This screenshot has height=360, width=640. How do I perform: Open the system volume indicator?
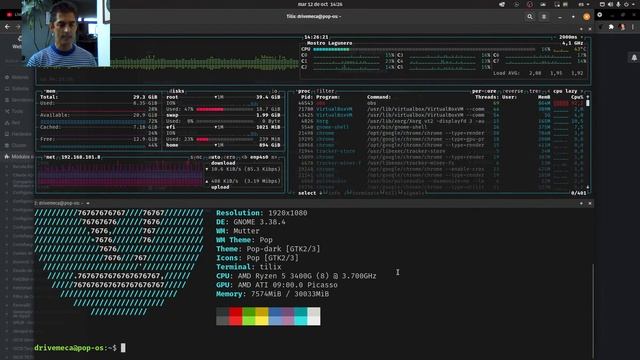[611, 4]
